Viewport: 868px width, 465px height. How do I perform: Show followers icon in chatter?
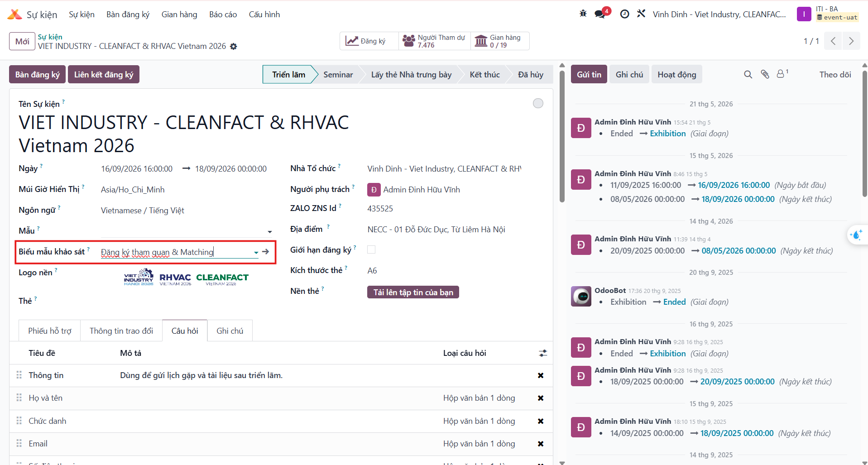[x=782, y=74]
